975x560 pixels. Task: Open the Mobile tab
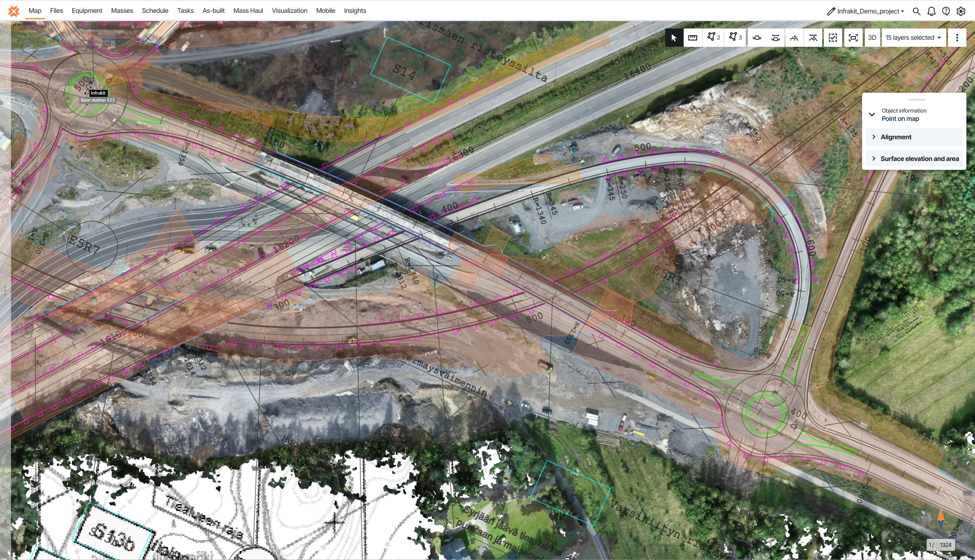[325, 11]
